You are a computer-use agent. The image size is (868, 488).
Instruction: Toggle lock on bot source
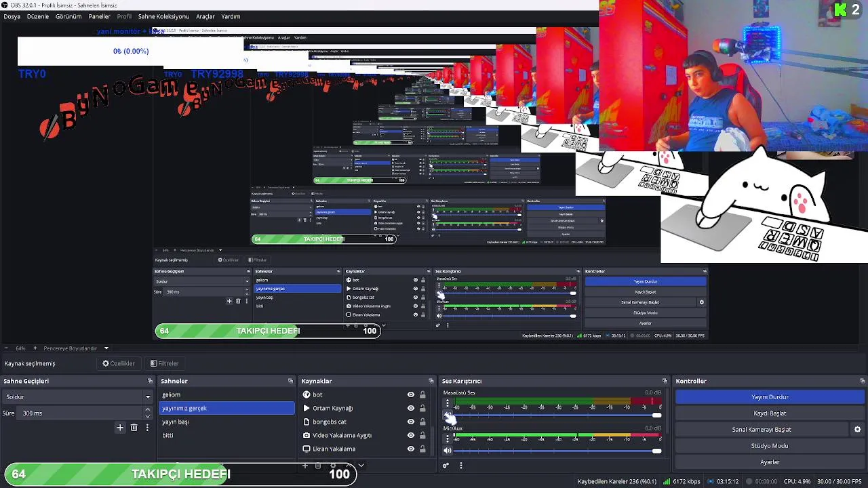point(422,394)
